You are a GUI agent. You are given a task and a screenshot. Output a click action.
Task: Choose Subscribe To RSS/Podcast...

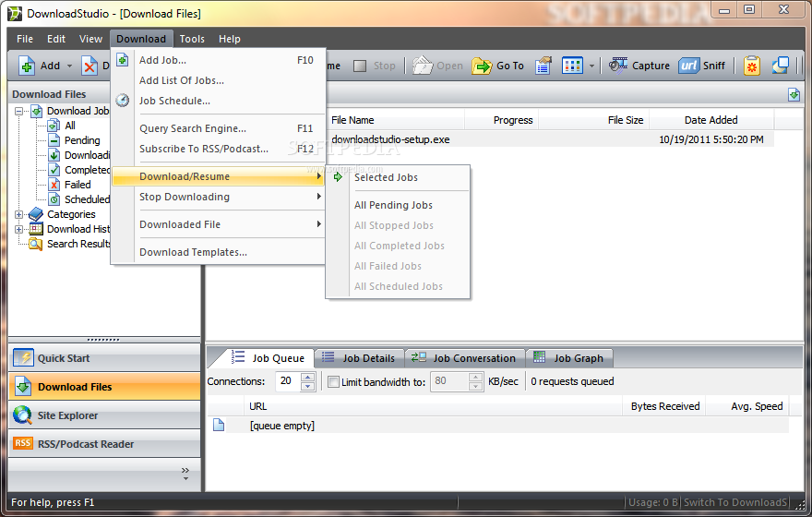(x=219, y=149)
